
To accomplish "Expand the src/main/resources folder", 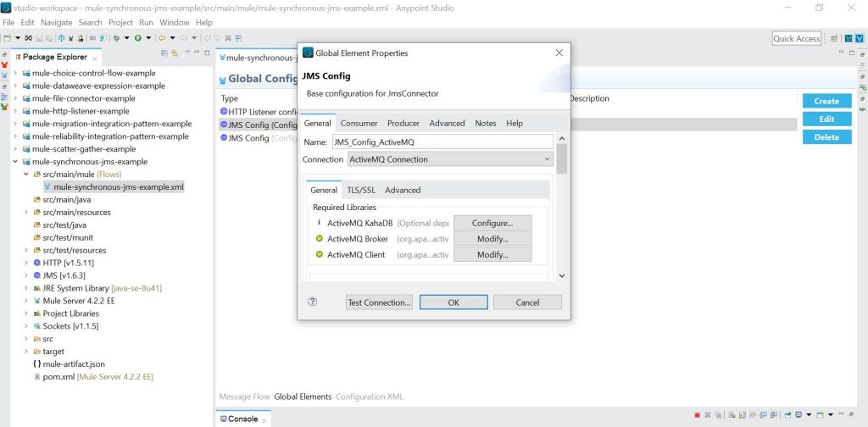I will [26, 213].
